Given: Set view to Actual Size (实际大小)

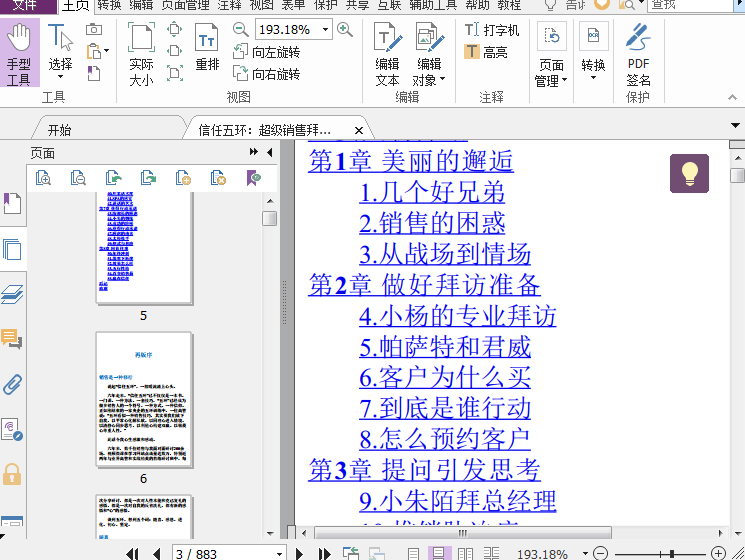Looking at the screenshot, I should [x=141, y=54].
